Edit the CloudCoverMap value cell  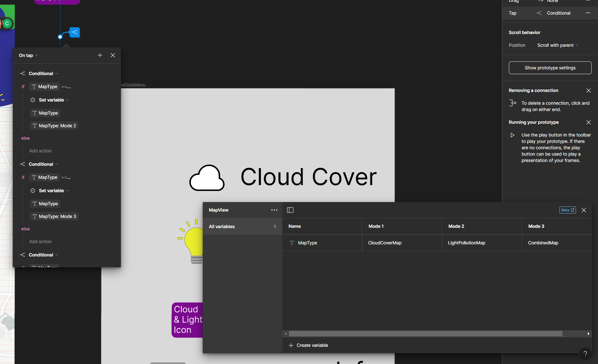(402, 243)
